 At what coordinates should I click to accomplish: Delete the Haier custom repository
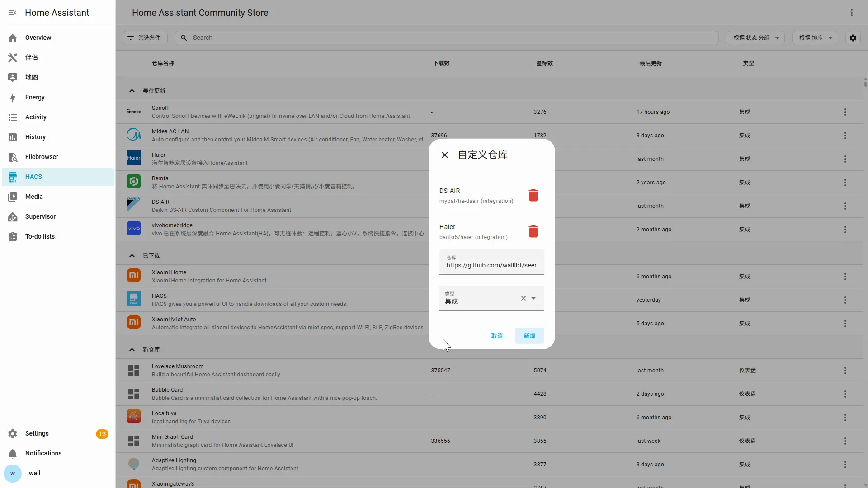pyautogui.click(x=533, y=231)
